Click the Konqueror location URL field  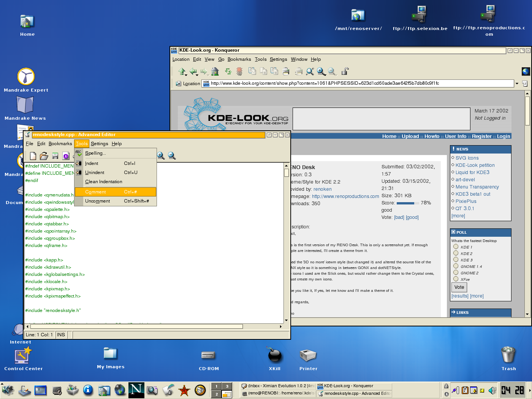pos(358,83)
